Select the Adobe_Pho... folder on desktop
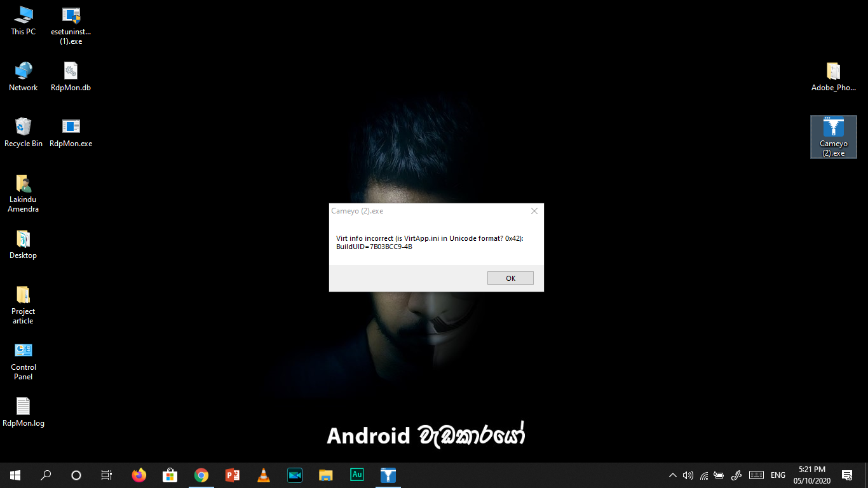 (833, 77)
